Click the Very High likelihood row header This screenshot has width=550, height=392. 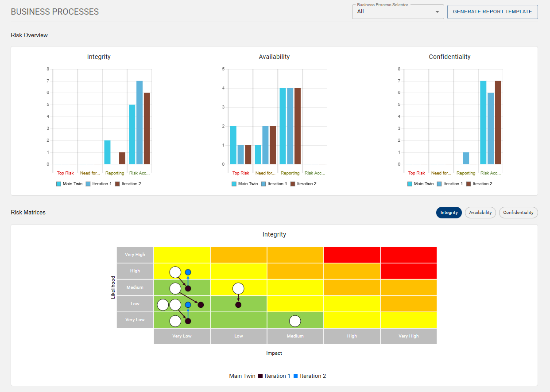point(135,255)
